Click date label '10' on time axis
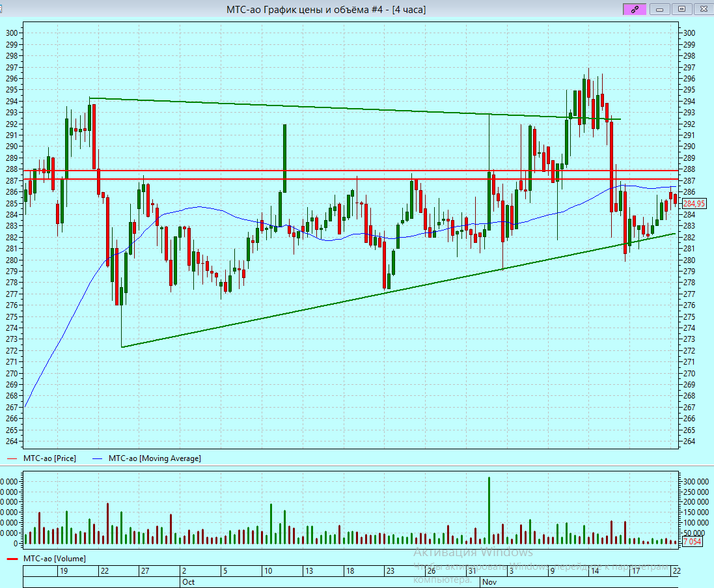714x588 pixels. tap(268, 570)
